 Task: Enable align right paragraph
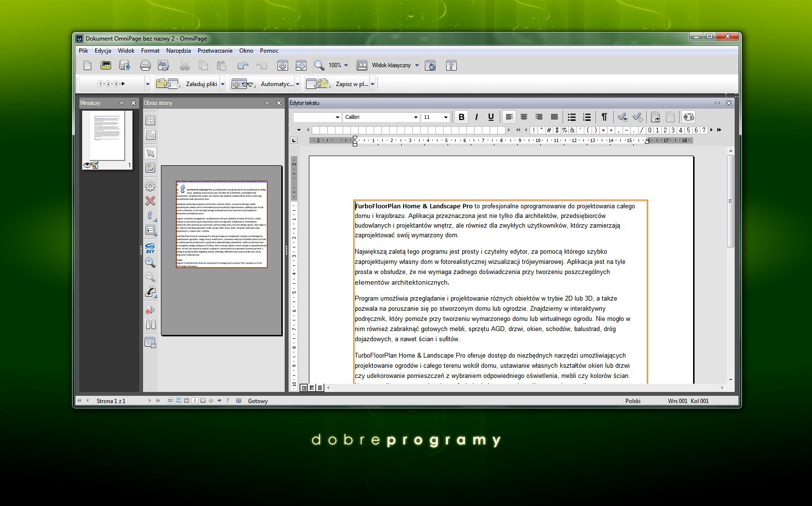pyautogui.click(x=538, y=117)
